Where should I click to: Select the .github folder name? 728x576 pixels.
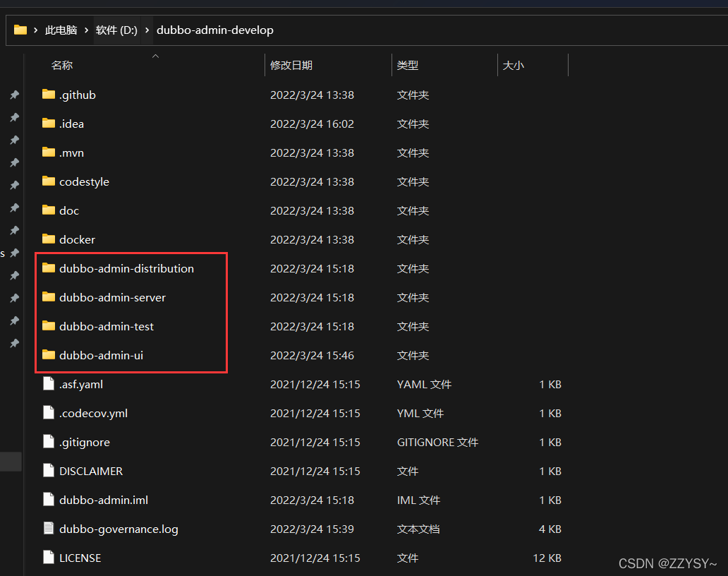click(x=78, y=95)
